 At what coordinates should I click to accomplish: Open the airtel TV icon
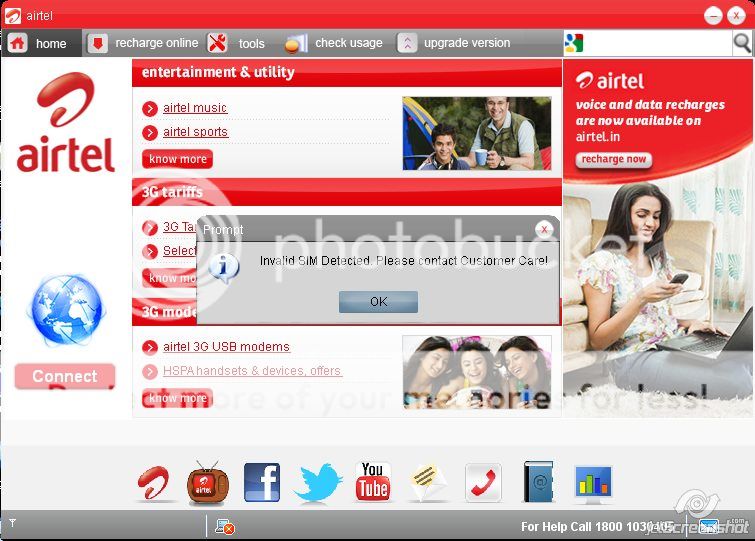coord(208,483)
